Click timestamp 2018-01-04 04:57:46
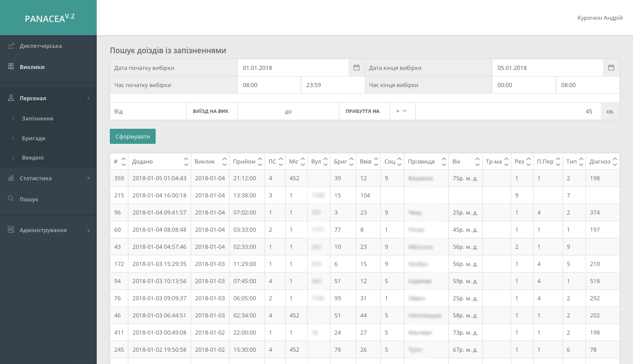The width and height of the screenshot is (633, 364). pos(159,247)
